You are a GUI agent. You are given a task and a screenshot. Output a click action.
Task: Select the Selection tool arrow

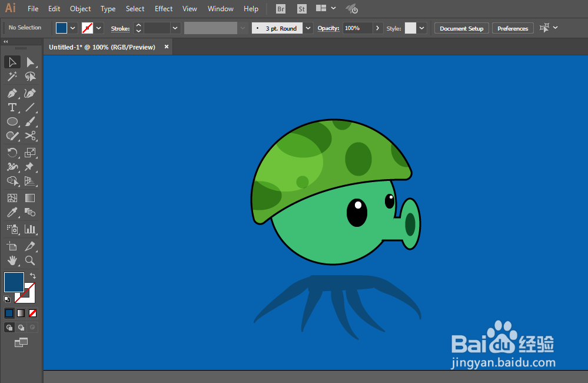tap(12, 62)
